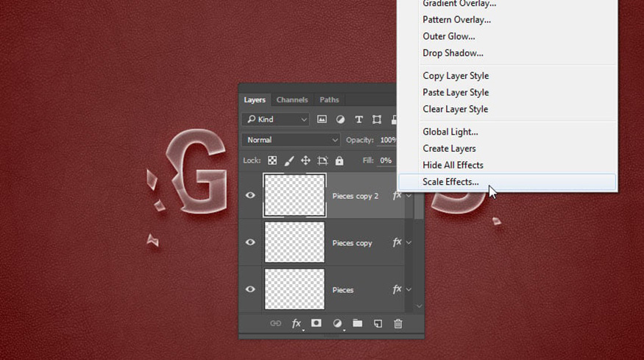Image resolution: width=644 pixels, height=360 pixels.
Task: Click the lock position icon
Action: pyautogui.click(x=305, y=160)
